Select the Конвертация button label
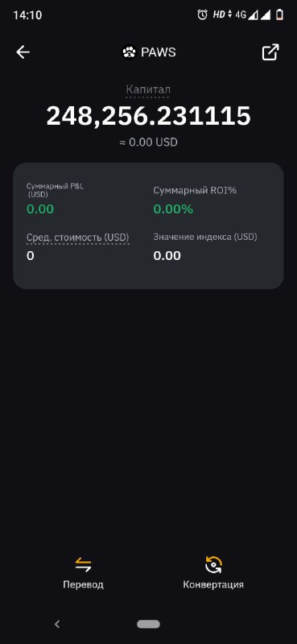Image resolution: width=297 pixels, height=644 pixels. 213,584
